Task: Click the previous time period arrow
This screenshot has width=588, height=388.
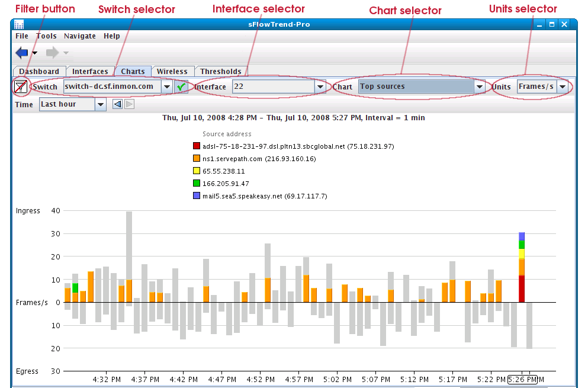Action: click(x=117, y=104)
